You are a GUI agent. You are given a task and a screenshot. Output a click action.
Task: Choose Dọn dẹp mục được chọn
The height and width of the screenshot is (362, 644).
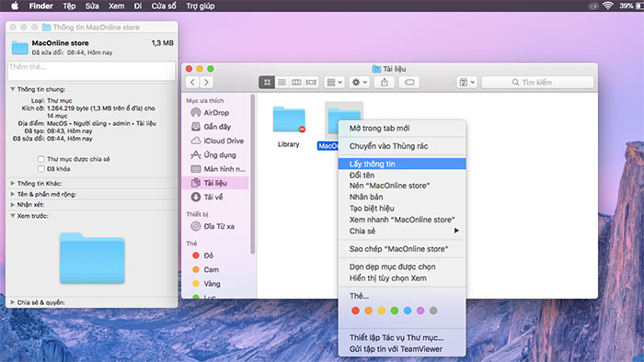click(402, 266)
